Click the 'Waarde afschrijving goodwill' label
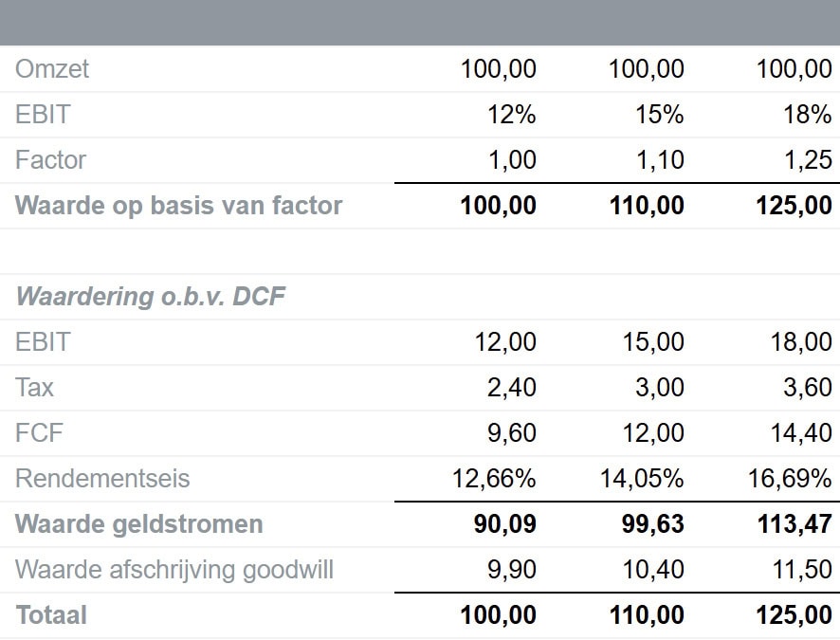The height and width of the screenshot is (640, 840). (174, 570)
